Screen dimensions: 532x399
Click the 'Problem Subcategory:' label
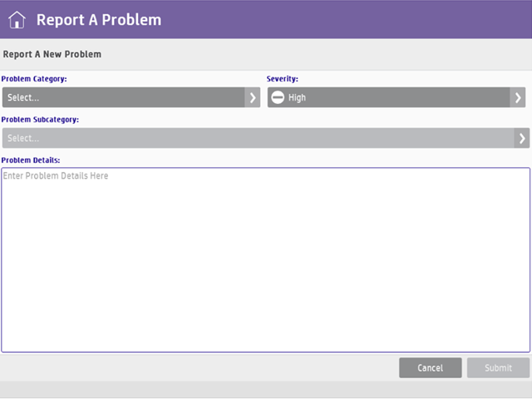pyautogui.click(x=40, y=120)
